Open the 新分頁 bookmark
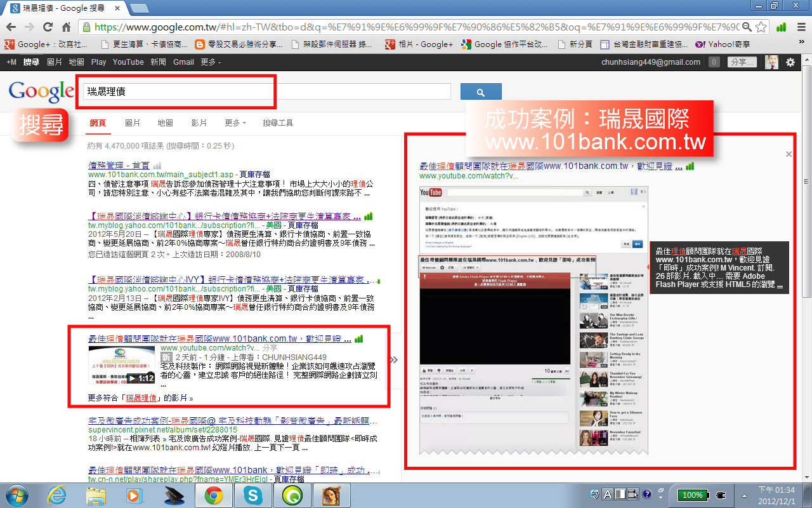 [575, 44]
